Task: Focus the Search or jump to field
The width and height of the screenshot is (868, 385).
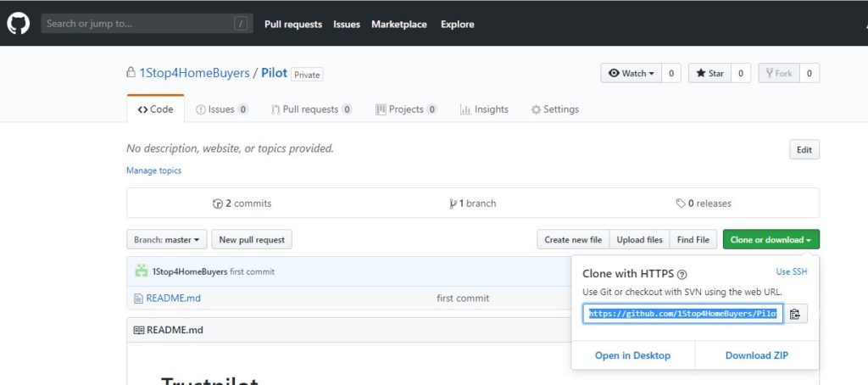Action: click(147, 24)
